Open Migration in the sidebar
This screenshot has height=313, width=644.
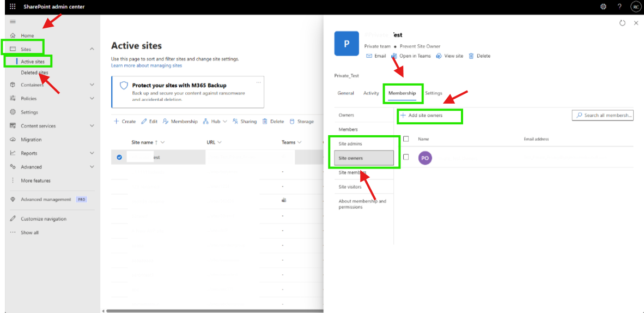[31, 140]
